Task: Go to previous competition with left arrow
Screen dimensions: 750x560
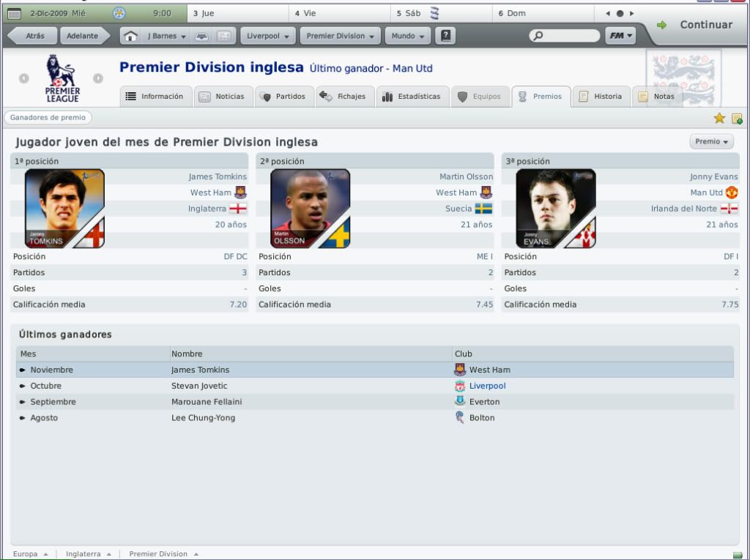Action: [x=24, y=78]
